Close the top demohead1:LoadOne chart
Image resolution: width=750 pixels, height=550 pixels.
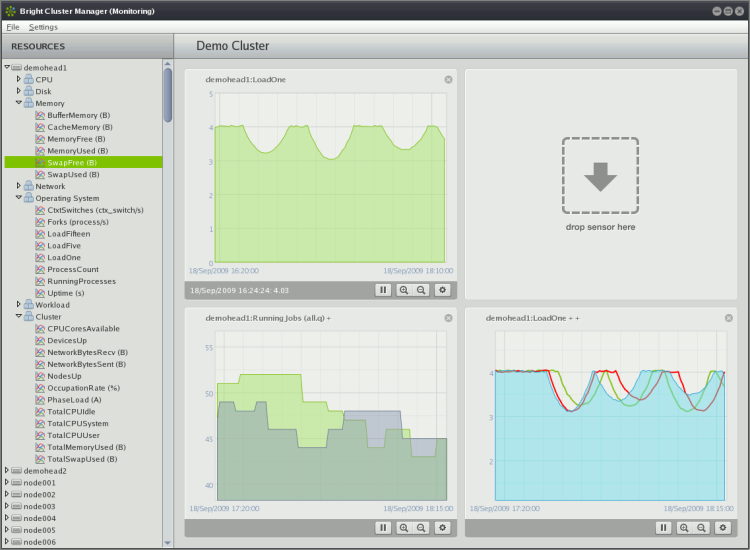coord(448,79)
